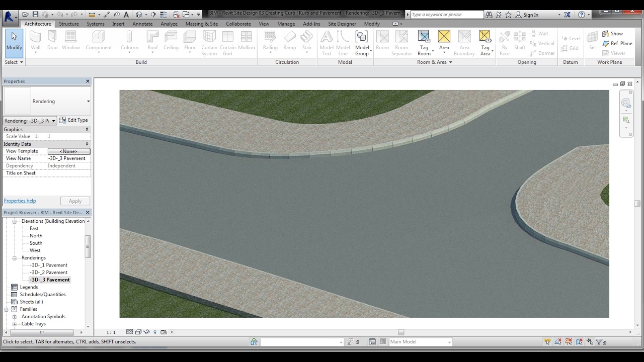Toggle Drag Elements on Selection

tap(590, 342)
